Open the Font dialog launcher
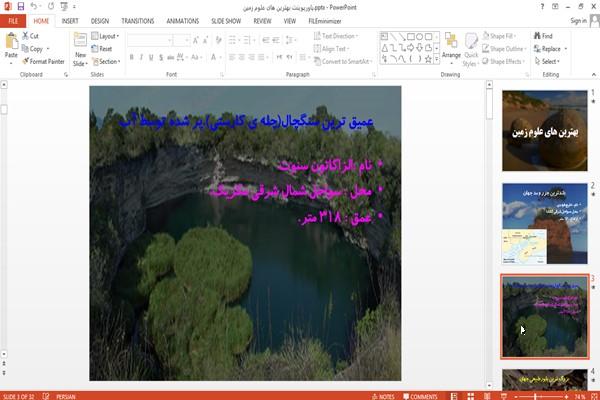Image resolution: width=600 pixels, height=400 pixels. pyautogui.click(x=222, y=75)
